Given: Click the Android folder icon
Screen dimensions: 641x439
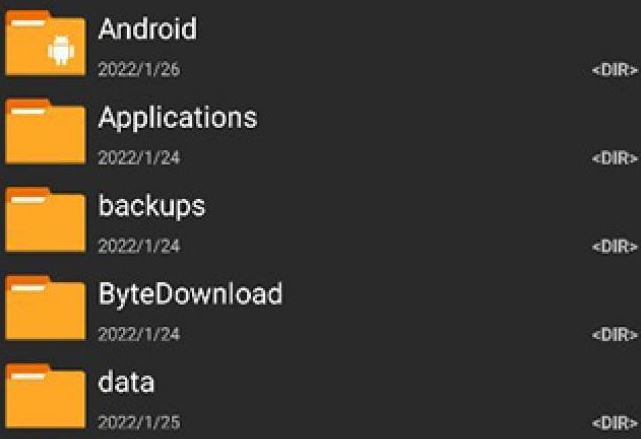Looking at the screenshot, I should [45, 43].
